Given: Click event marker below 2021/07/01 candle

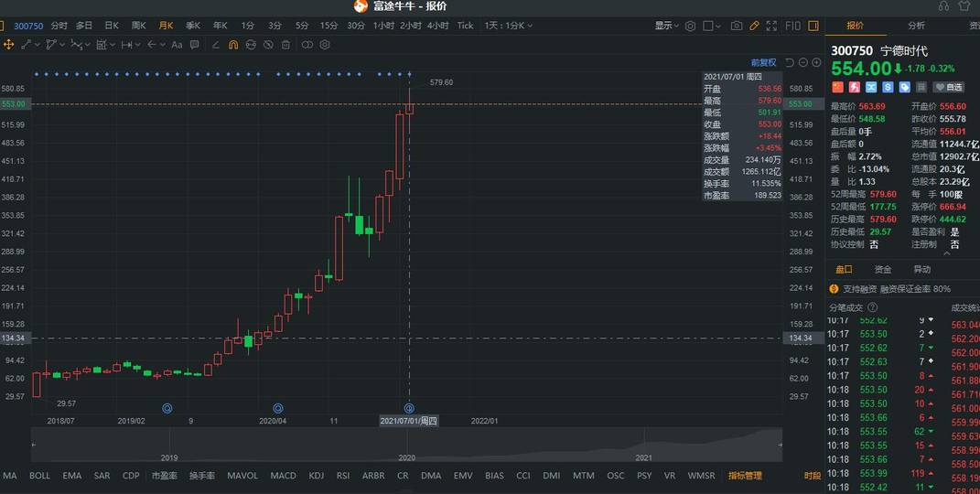Looking at the screenshot, I should pyautogui.click(x=409, y=408).
